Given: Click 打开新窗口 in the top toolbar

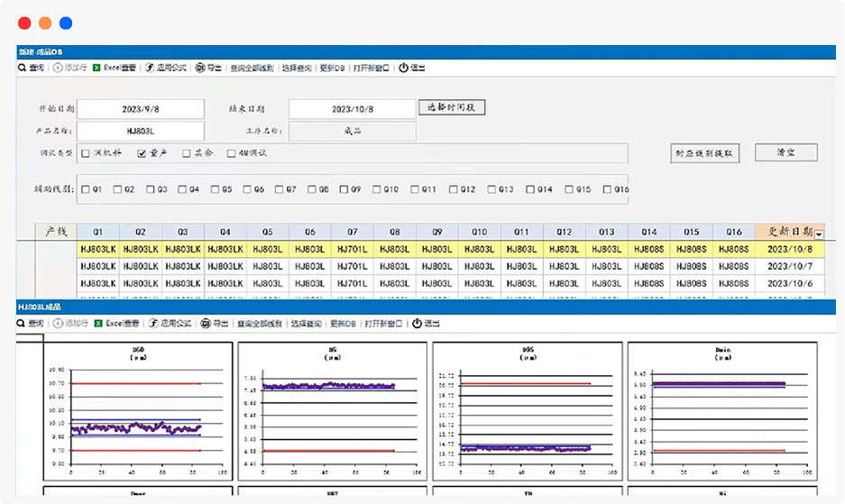Looking at the screenshot, I should 372,68.
